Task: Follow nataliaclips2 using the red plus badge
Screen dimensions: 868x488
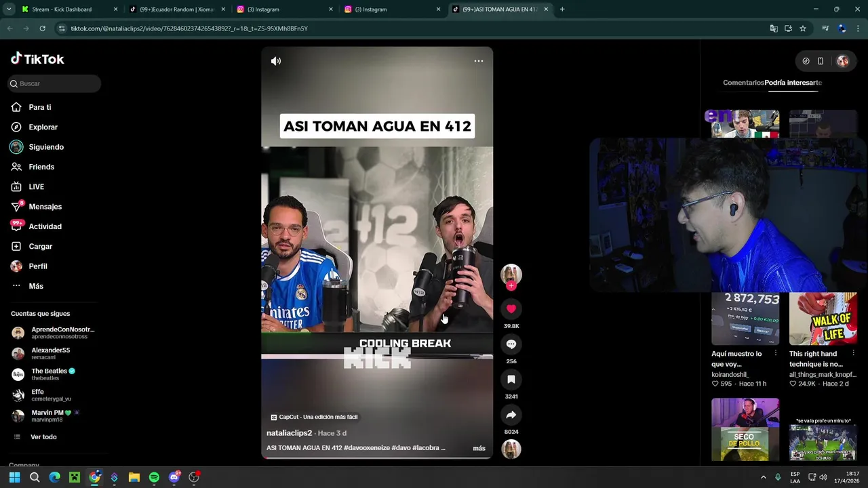Action: (511, 286)
